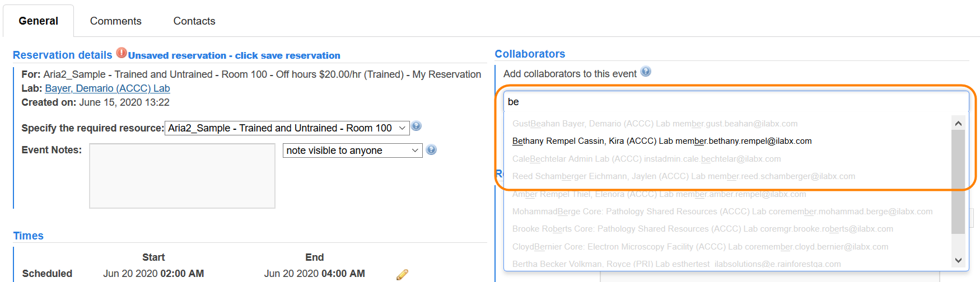This screenshot has height=282, width=980.
Task: Click help icon next to Add collaborators
Action: click(x=646, y=72)
